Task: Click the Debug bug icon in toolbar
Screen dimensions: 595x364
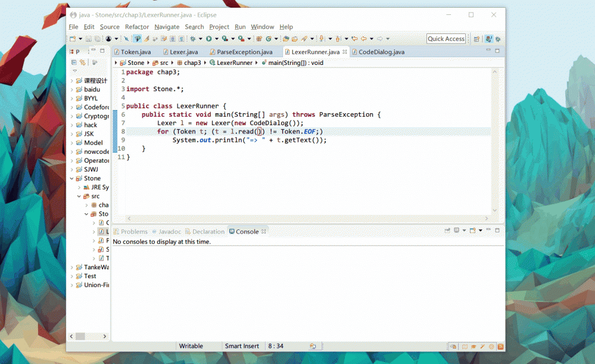Action: [192, 39]
